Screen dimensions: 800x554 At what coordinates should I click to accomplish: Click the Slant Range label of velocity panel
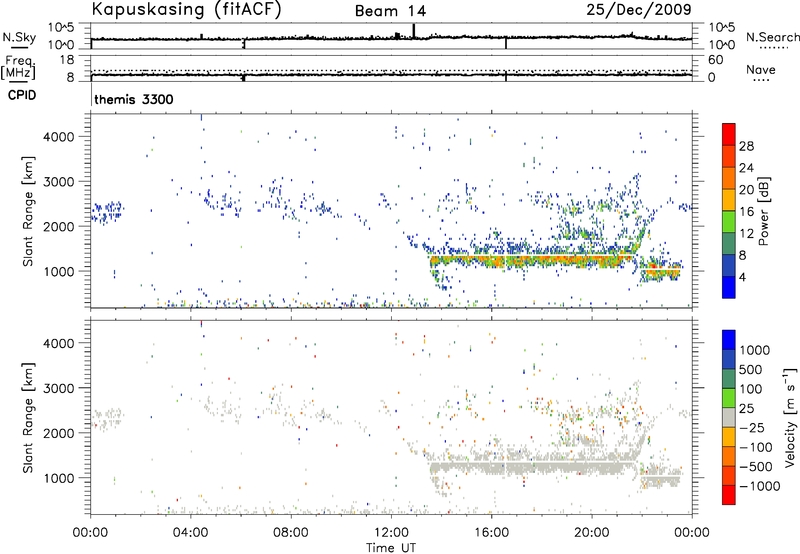(x=28, y=418)
